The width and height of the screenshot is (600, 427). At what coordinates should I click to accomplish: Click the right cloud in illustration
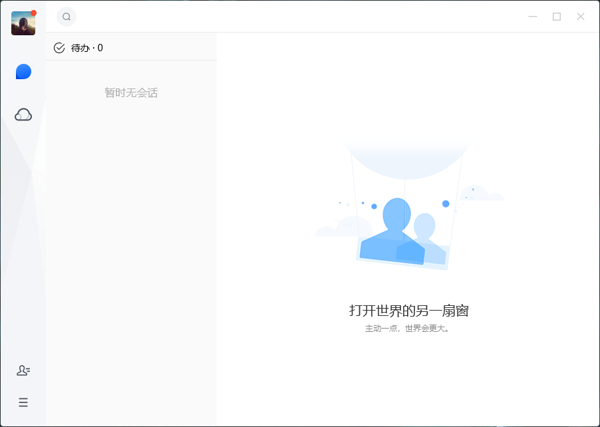tap(483, 195)
